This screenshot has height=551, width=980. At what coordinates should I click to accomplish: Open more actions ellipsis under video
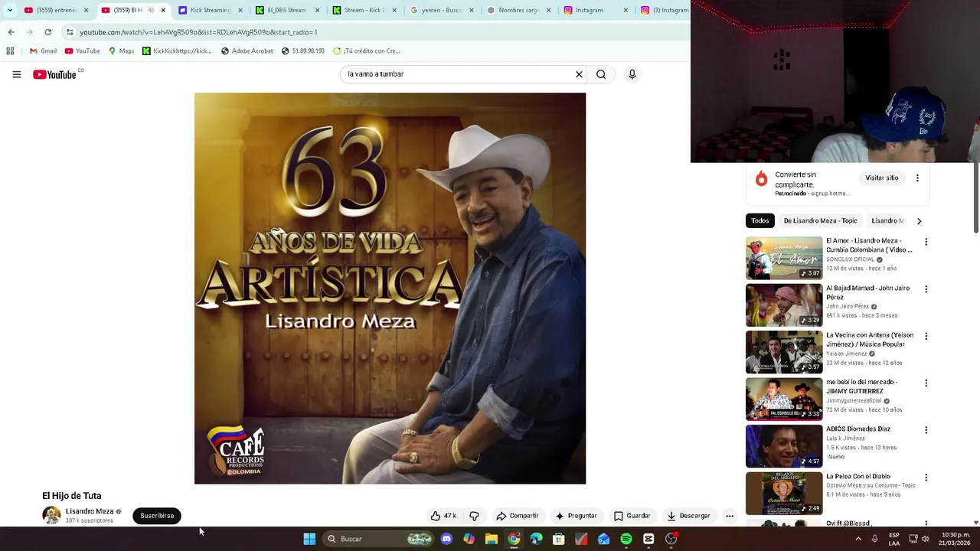(x=730, y=516)
